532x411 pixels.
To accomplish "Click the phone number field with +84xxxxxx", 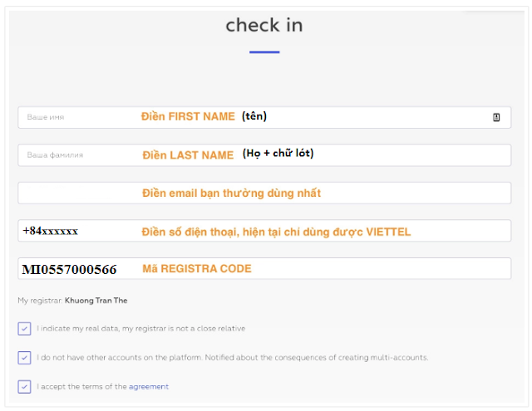I will coord(264,231).
